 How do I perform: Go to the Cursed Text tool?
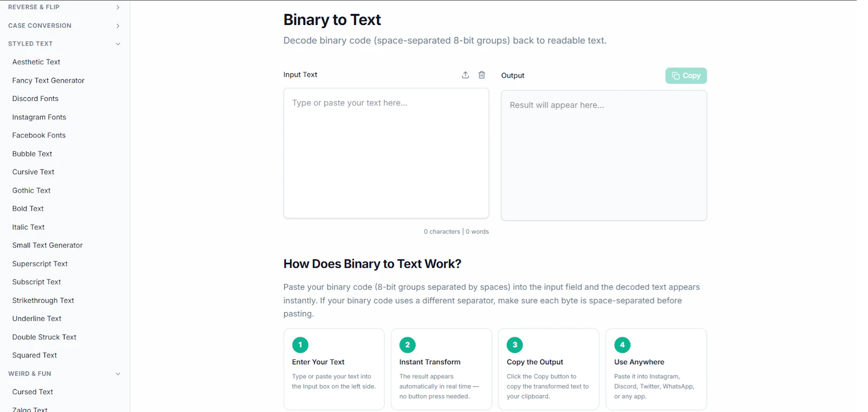[33, 392]
